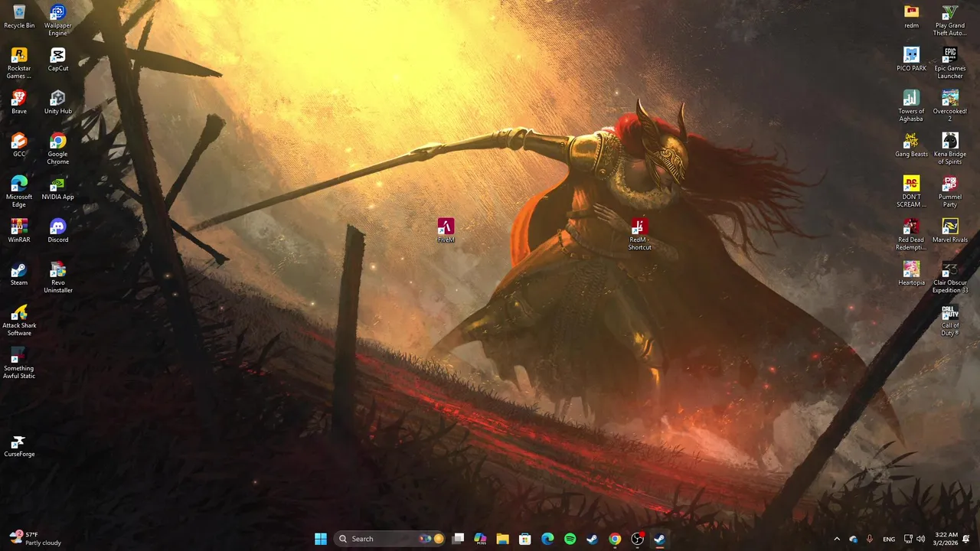The height and width of the screenshot is (551, 980).
Task: Expand the hidden system tray icons
Action: (x=837, y=539)
